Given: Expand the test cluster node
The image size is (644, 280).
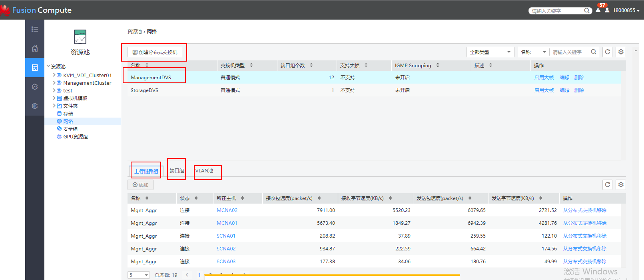Looking at the screenshot, I should tap(54, 90).
